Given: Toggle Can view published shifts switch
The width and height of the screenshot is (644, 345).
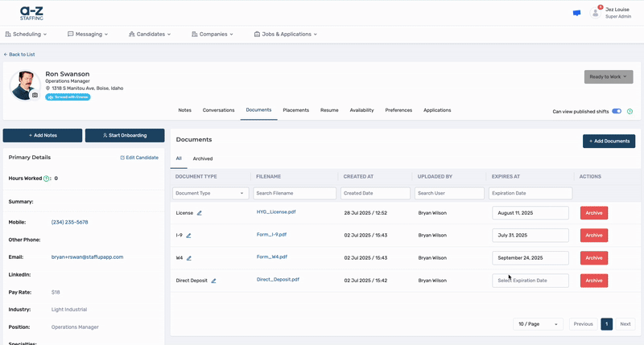Looking at the screenshot, I should click(617, 111).
